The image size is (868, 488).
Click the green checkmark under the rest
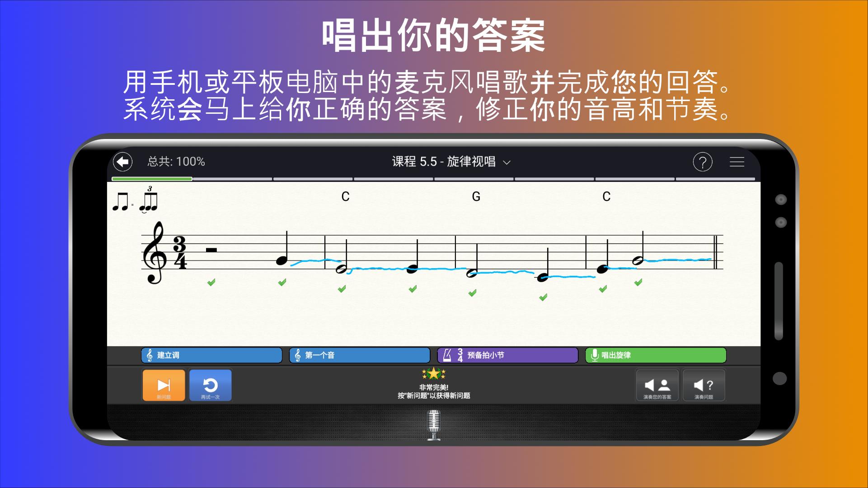tap(211, 283)
